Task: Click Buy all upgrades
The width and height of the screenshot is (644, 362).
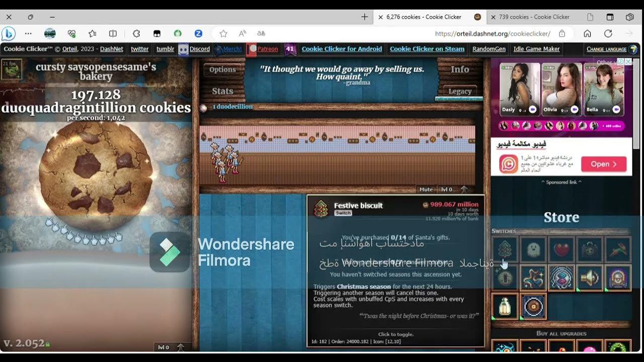Action: point(561,333)
